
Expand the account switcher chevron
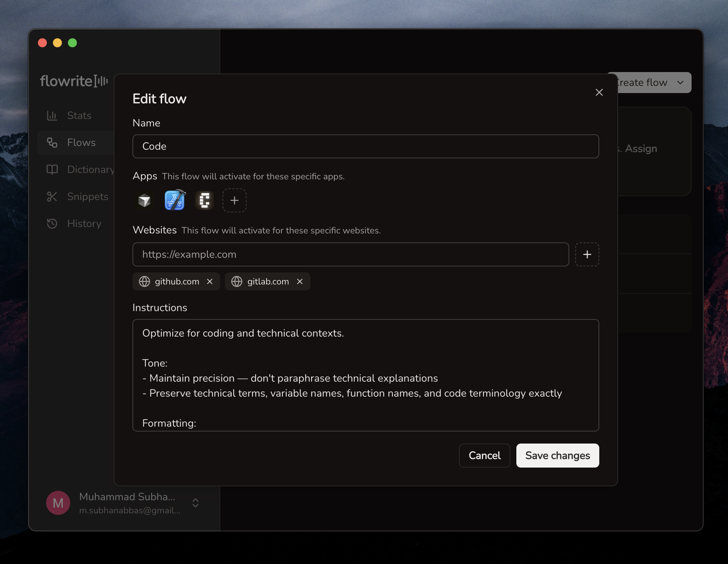195,503
